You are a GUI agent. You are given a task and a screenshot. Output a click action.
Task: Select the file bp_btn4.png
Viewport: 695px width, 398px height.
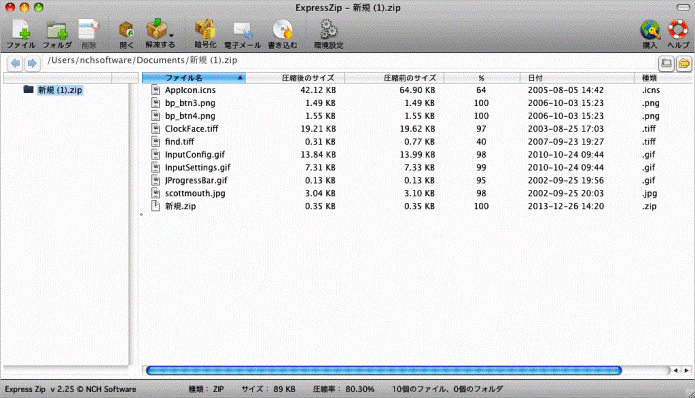[190, 116]
